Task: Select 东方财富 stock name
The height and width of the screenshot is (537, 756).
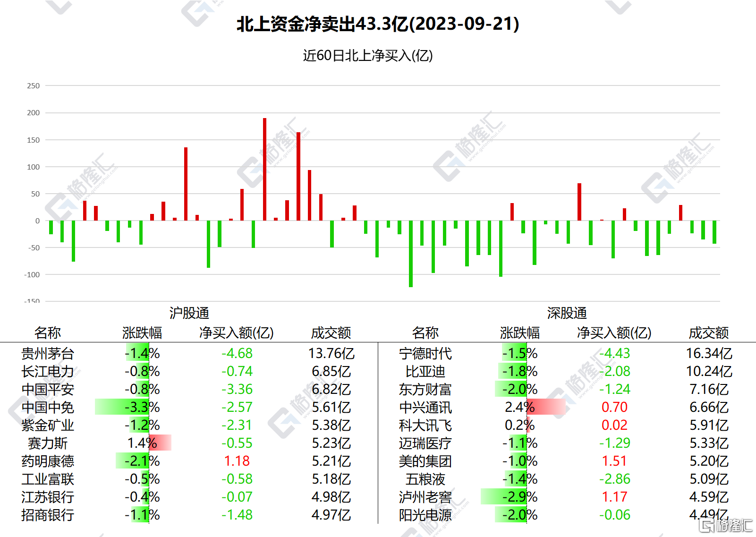Action: [425, 389]
